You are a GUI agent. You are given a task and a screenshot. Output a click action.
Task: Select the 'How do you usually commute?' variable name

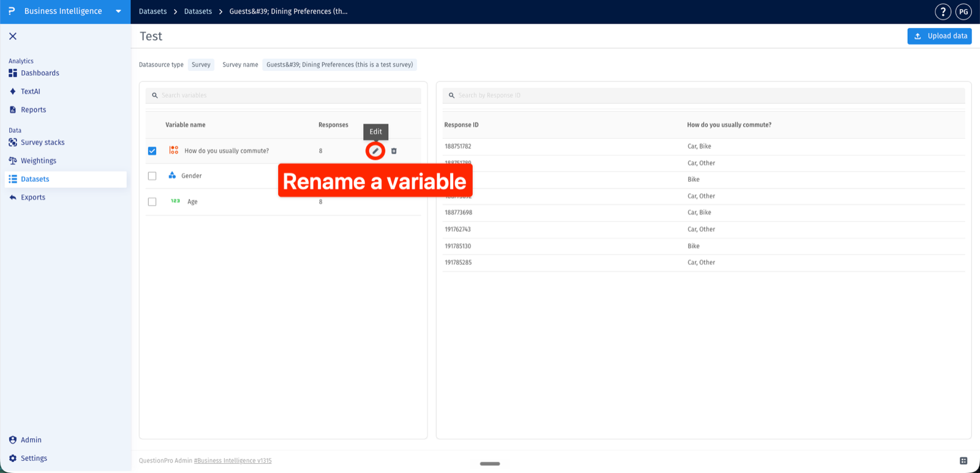coord(227,151)
